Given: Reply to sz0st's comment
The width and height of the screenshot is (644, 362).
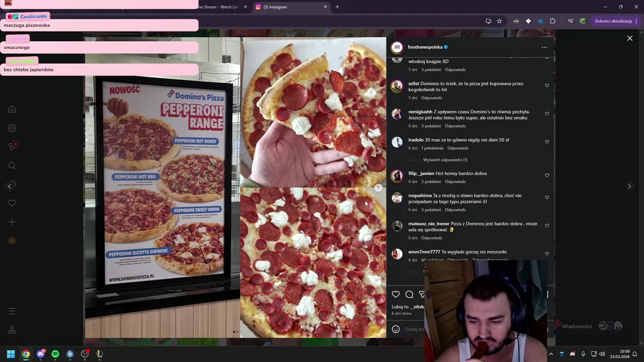Looking at the screenshot, I should (x=432, y=98).
